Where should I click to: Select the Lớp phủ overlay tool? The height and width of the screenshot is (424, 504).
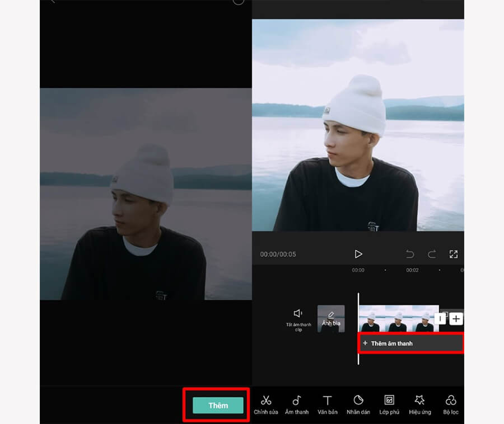pyautogui.click(x=390, y=404)
